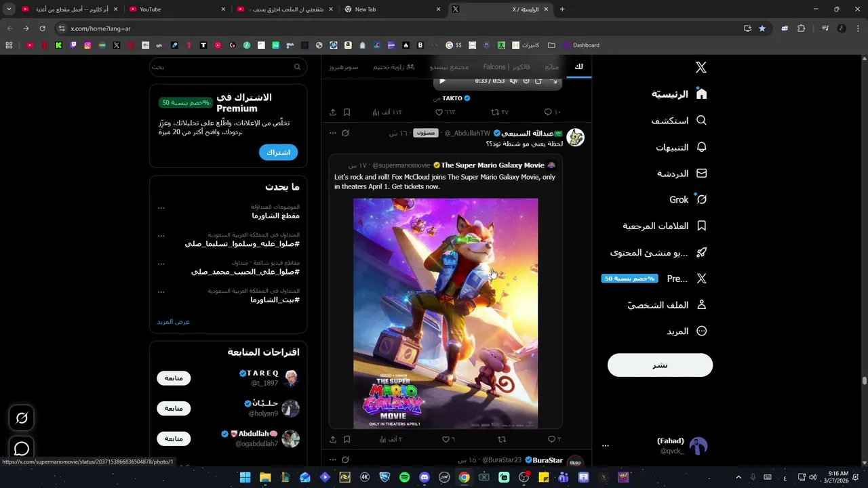Open Super Mario Galaxy Movie poster image
This screenshot has width=868, height=488.
(x=446, y=313)
